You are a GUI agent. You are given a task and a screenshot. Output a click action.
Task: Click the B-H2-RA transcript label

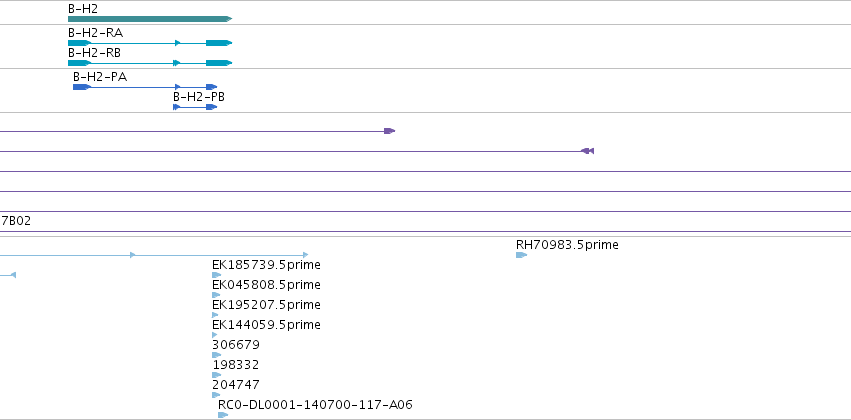click(x=96, y=33)
